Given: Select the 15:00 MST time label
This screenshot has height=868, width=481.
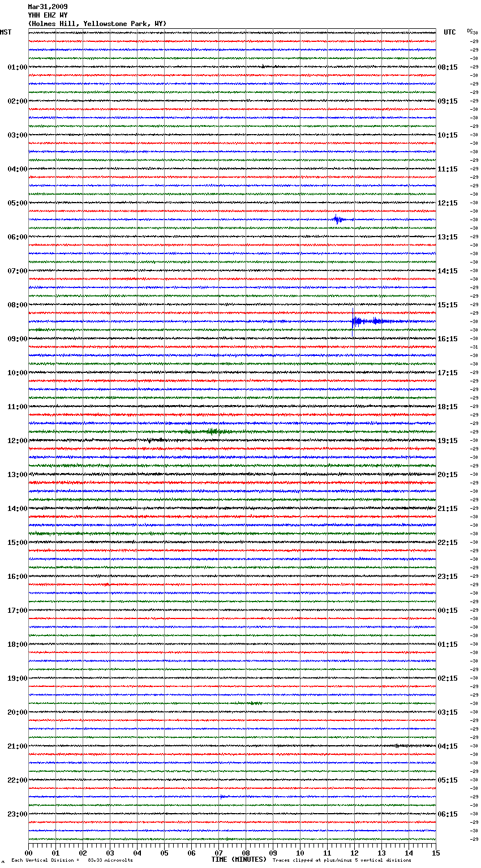Looking at the screenshot, I should coord(18,543).
